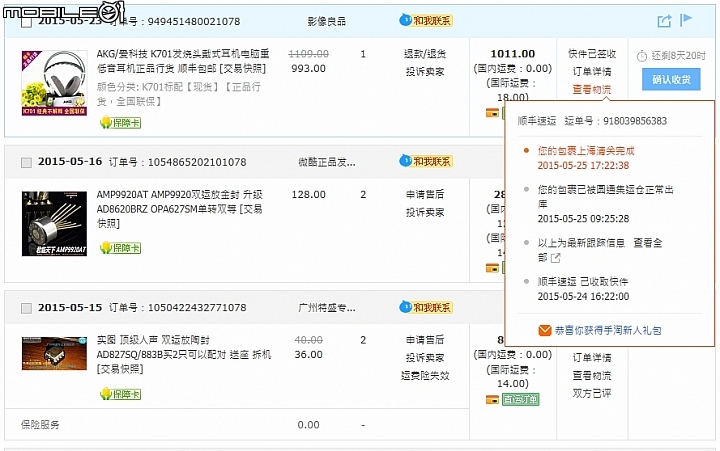Click the green badge beside AD827SQ card icon
720x451 pixels.
(521, 400)
